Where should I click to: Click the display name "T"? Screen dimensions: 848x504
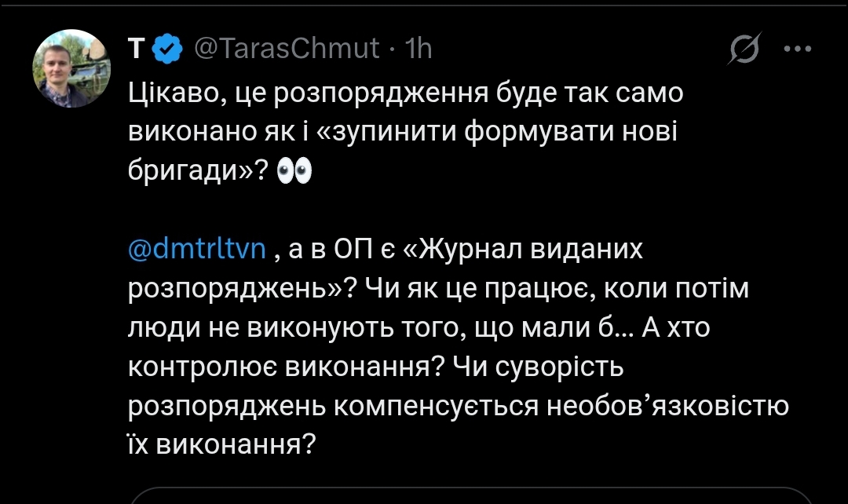click(x=135, y=49)
